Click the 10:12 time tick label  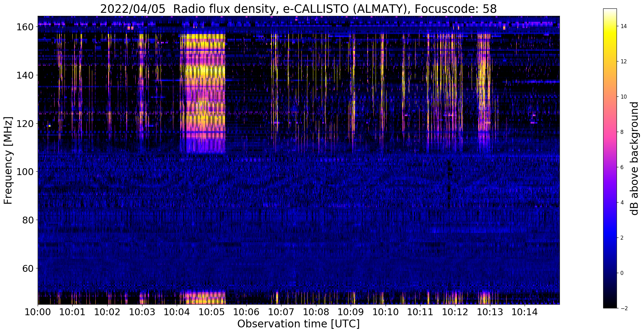pyautogui.click(x=455, y=312)
